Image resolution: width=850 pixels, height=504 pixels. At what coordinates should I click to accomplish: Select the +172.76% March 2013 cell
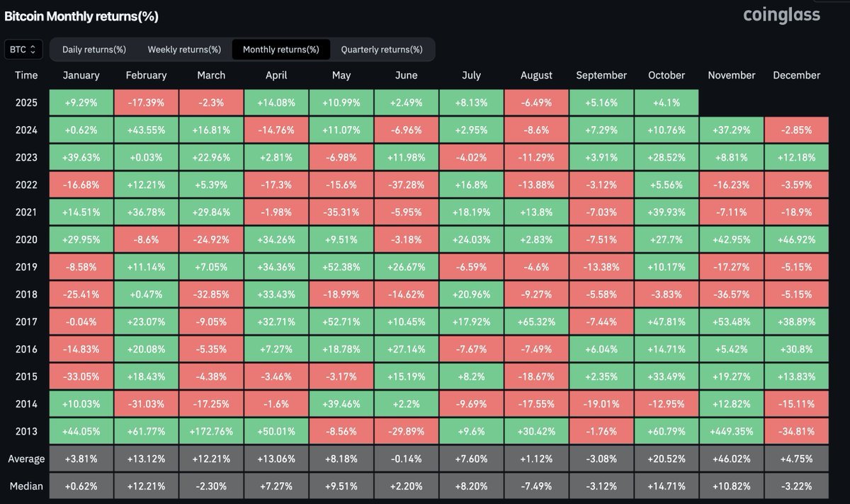211,430
